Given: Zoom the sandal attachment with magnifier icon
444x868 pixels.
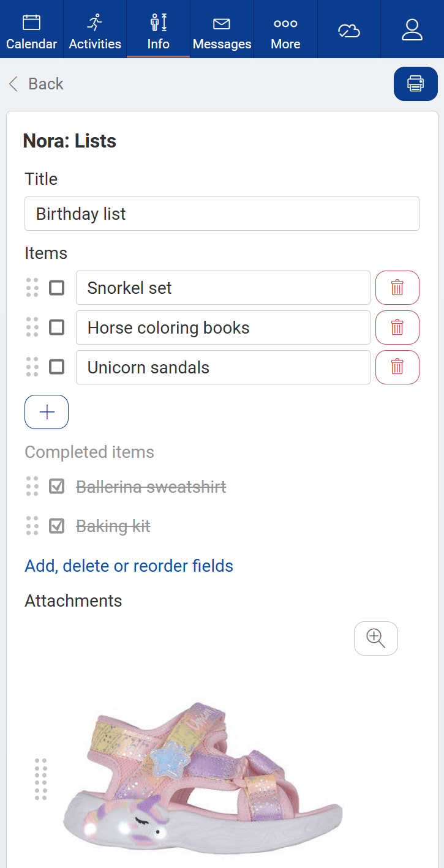Looking at the screenshot, I should click(x=375, y=638).
